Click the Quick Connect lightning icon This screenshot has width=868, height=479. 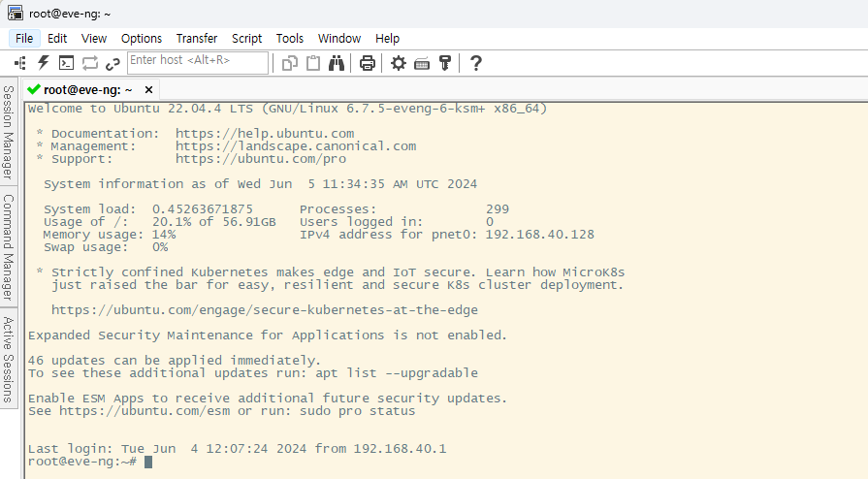[44, 63]
